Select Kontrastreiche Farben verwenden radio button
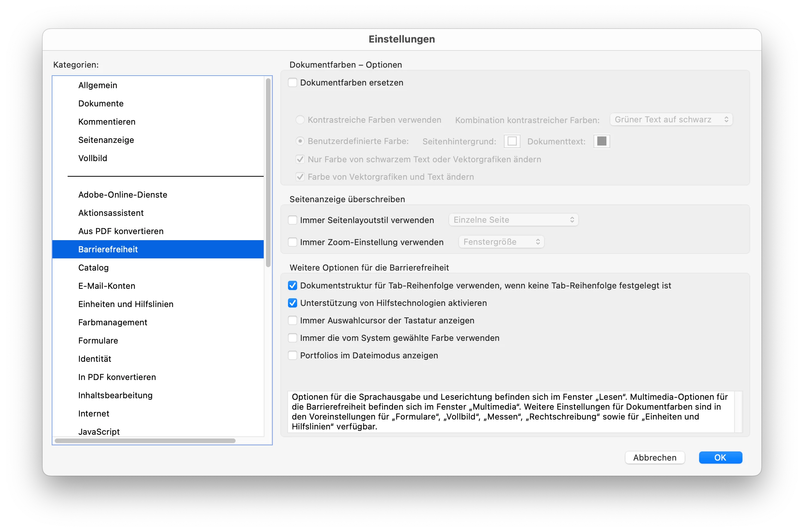The width and height of the screenshot is (804, 532). point(300,120)
